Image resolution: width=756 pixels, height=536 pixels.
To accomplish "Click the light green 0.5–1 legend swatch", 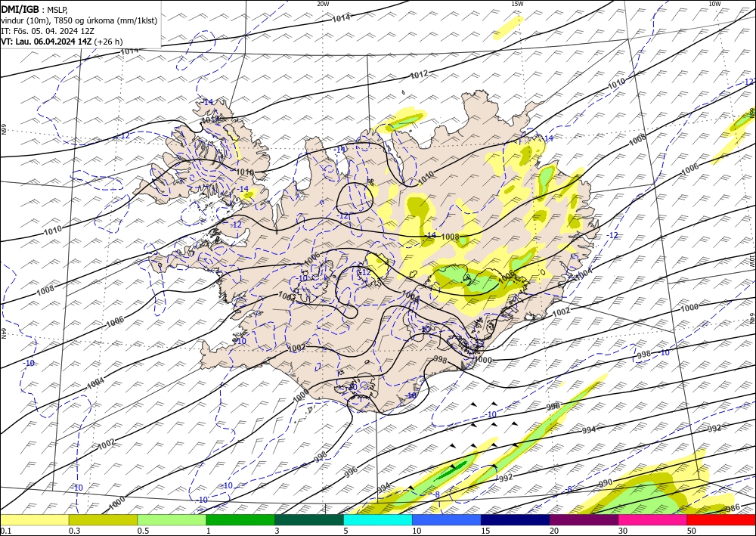I will click(172, 520).
